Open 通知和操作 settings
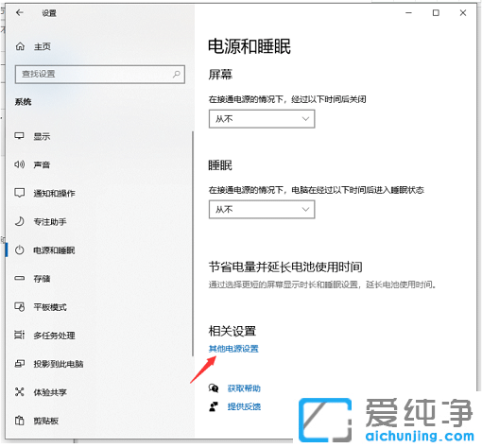 (54, 193)
